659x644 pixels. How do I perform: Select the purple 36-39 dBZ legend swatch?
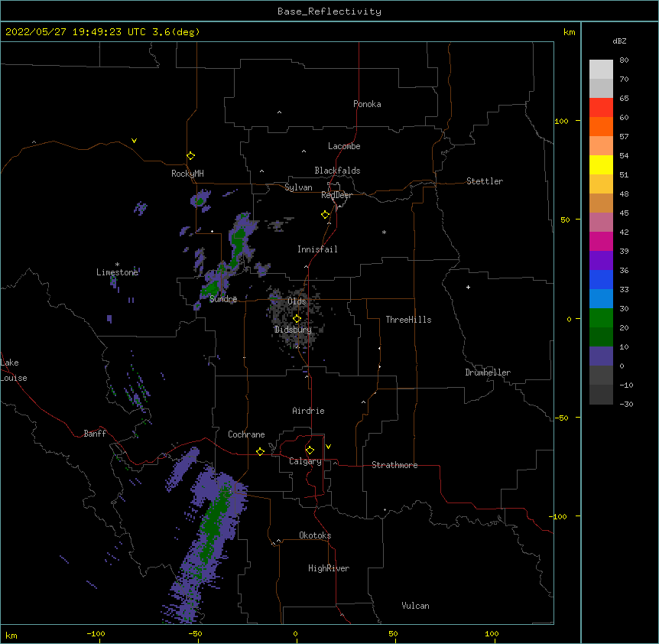(x=601, y=261)
